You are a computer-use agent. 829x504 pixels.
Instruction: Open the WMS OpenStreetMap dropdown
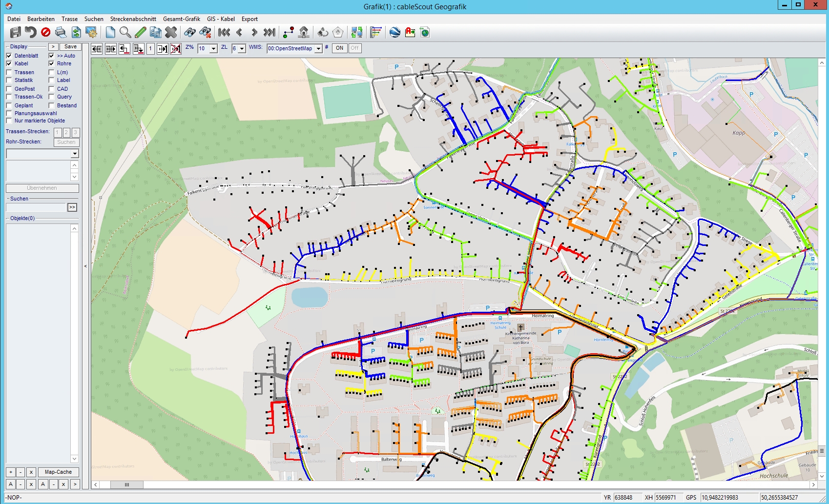coord(318,49)
